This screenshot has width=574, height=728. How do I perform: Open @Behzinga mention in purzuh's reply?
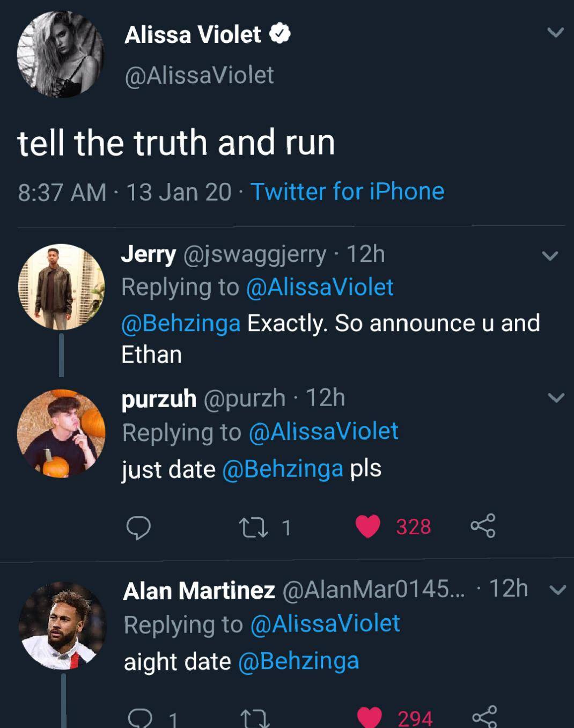pyautogui.click(x=282, y=469)
